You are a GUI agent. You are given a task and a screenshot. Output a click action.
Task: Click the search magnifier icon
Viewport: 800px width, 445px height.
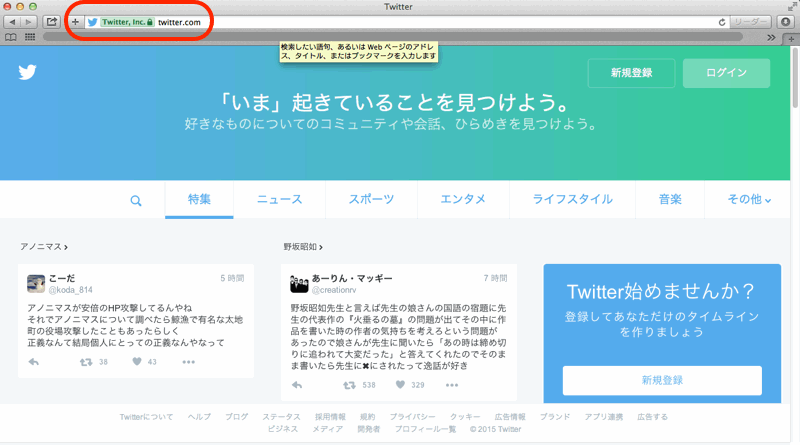[136, 200]
